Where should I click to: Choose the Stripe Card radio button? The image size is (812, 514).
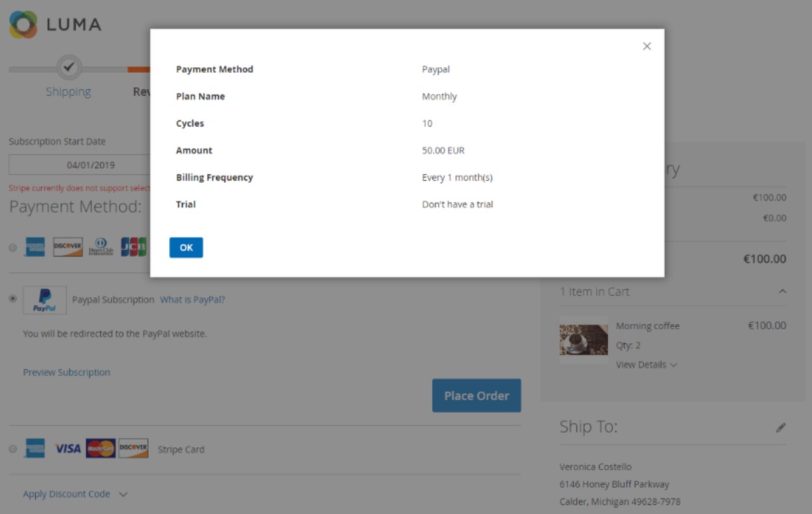click(13, 449)
